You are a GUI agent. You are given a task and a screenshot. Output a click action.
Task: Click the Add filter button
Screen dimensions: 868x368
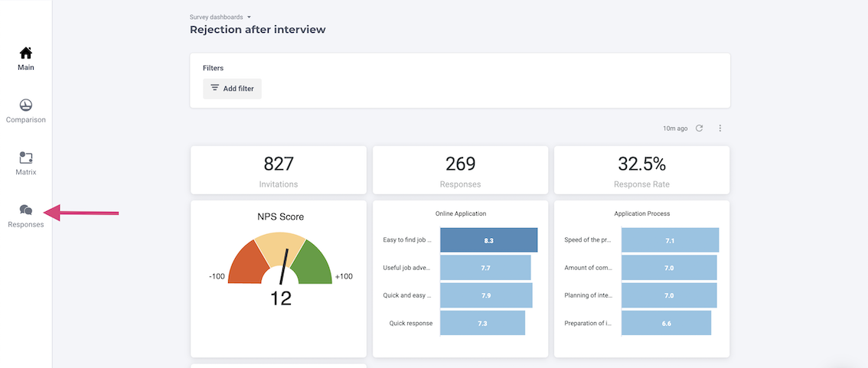pyautogui.click(x=232, y=89)
